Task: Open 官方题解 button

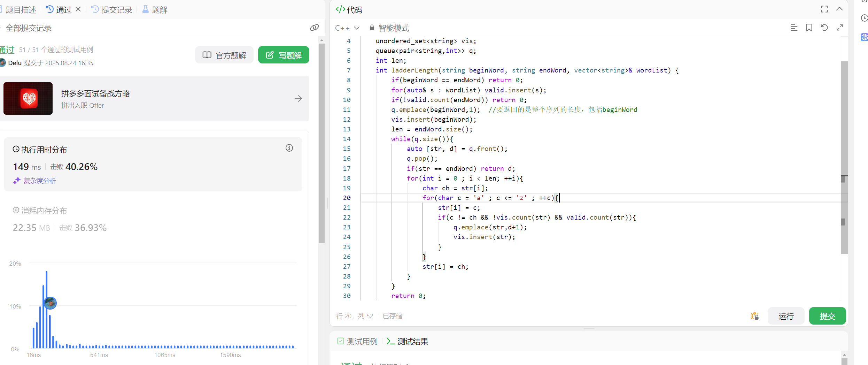Action: 224,55
